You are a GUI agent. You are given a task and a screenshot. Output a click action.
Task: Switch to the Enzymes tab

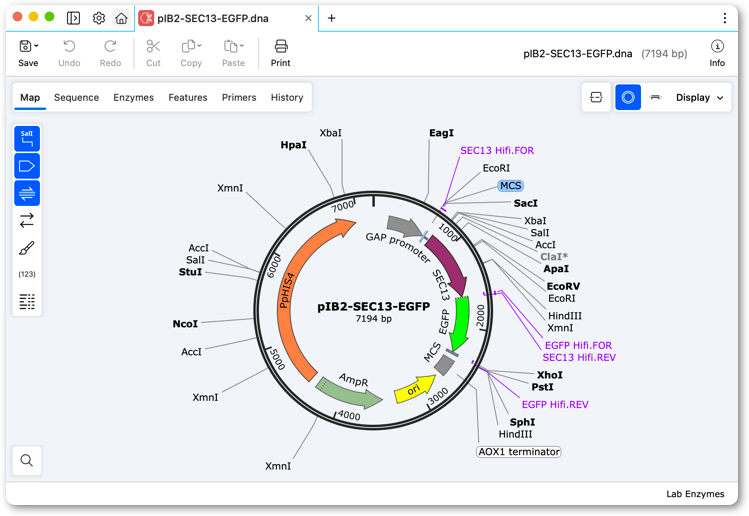click(133, 97)
